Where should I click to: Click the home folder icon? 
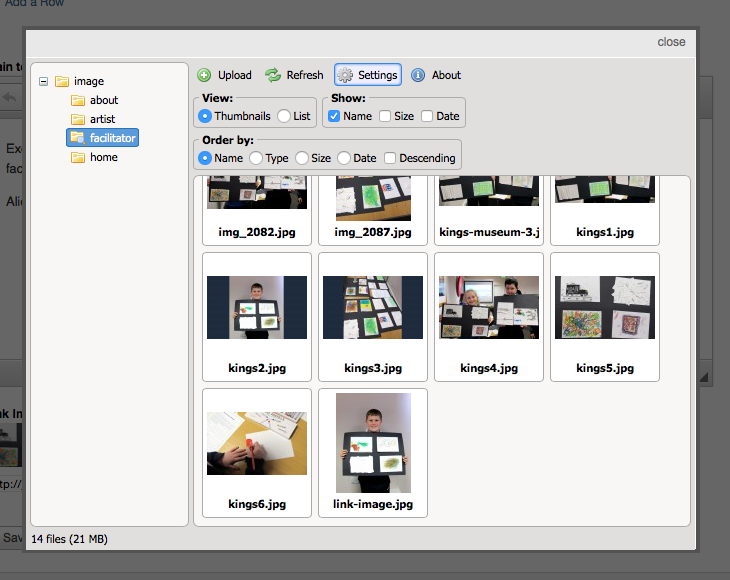[x=78, y=158]
